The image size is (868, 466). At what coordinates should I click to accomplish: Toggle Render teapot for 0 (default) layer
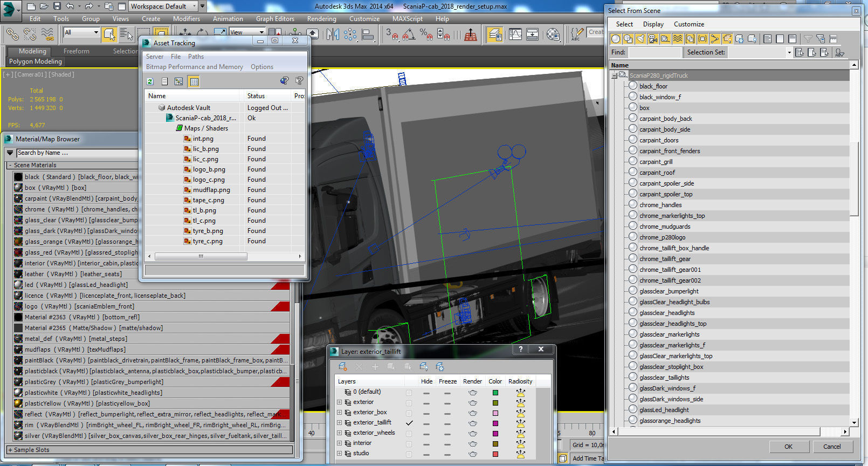[x=473, y=393]
